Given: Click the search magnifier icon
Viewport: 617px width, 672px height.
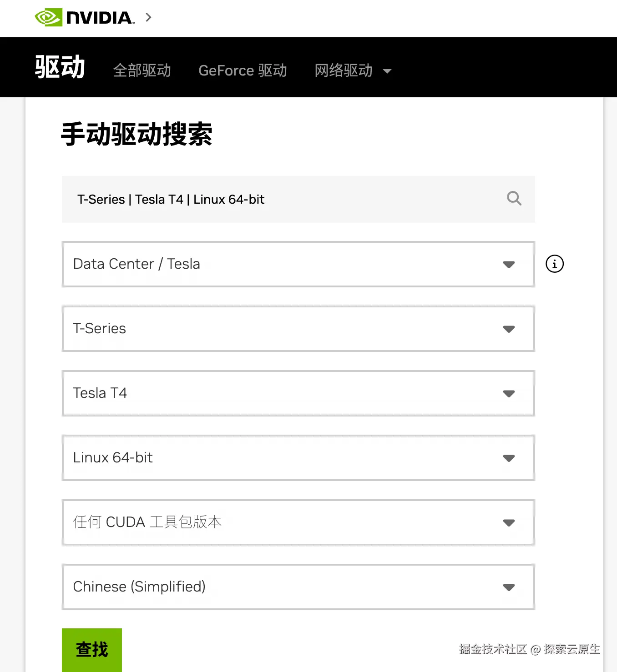Looking at the screenshot, I should pyautogui.click(x=514, y=199).
